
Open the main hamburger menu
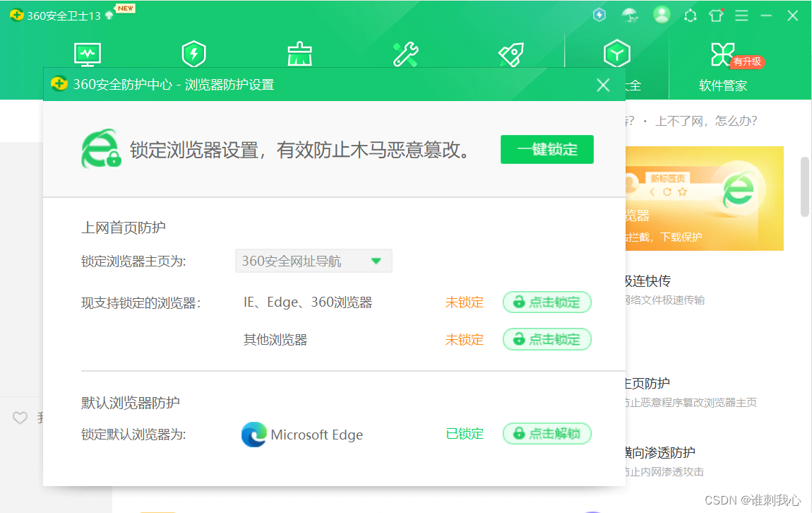click(741, 16)
